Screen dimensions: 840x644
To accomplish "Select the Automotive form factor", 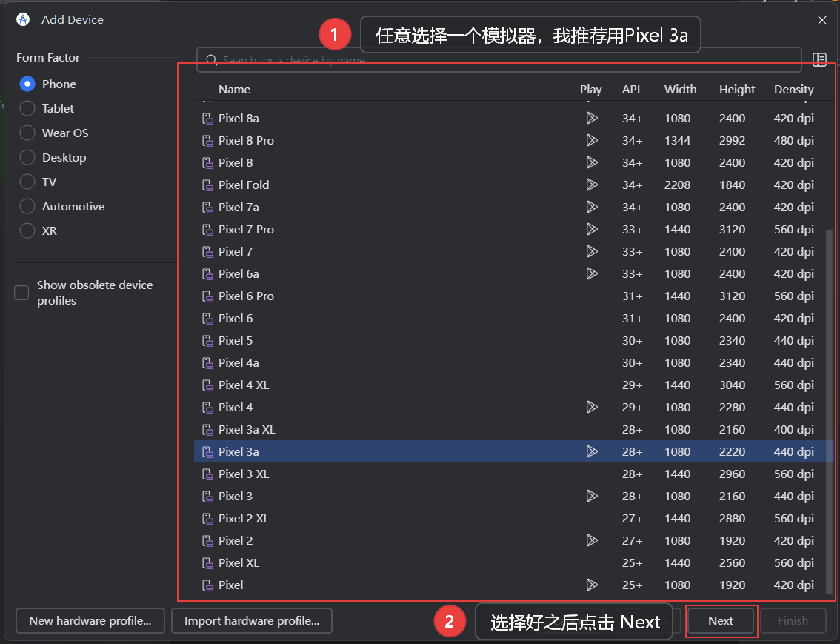I will pos(27,206).
